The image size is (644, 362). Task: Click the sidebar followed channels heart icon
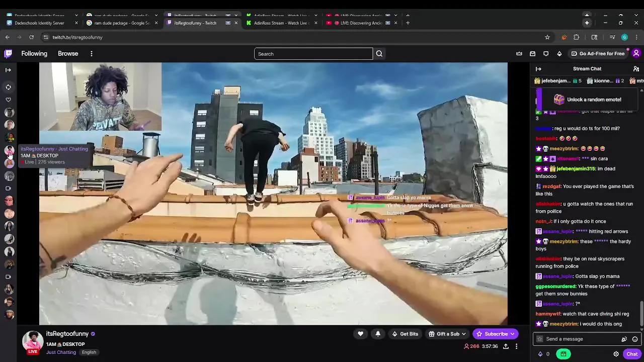[8, 100]
